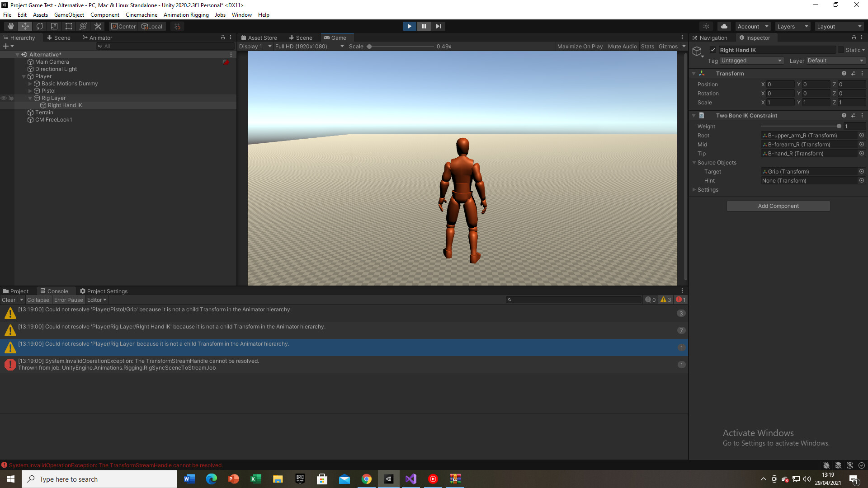Open the Transform component help icon
Screen dimensions: 868x488
coord(844,73)
